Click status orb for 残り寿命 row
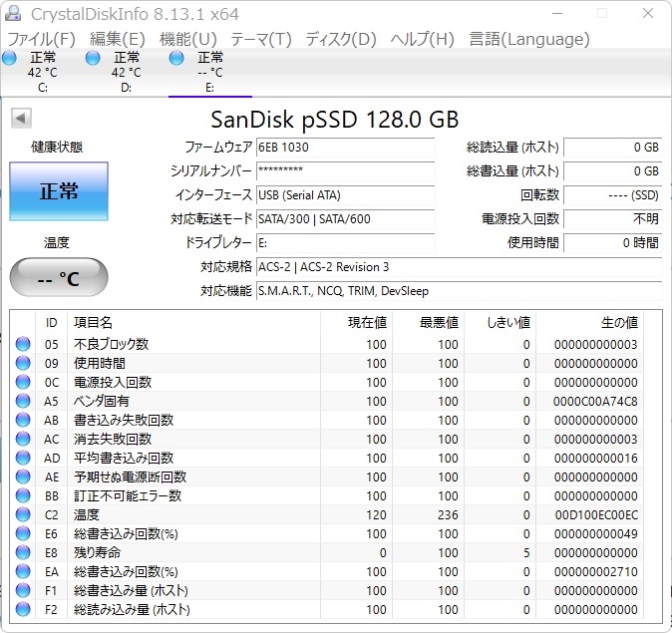This screenshot has width=672, height=633. pyautogui.click(x=23, y=552)
